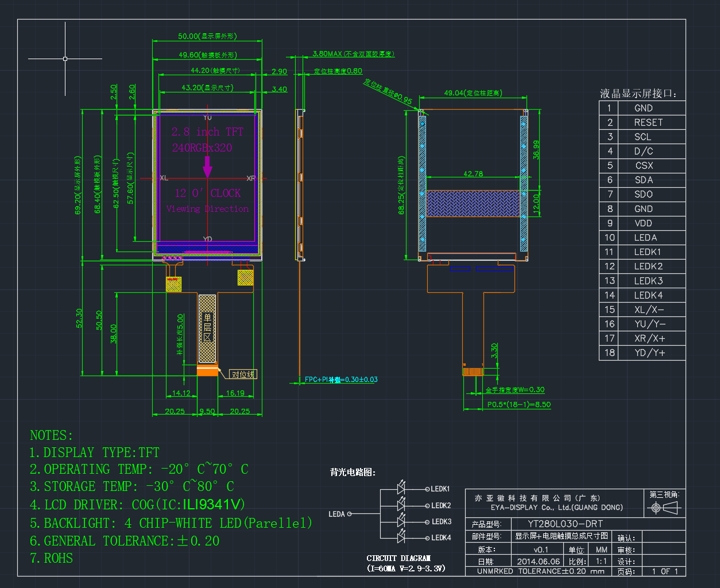Image resolution: width=720 pixels, height=588 pixels.
Task: Pick the "SDA" row label
Action: click(x=644, y=180)
